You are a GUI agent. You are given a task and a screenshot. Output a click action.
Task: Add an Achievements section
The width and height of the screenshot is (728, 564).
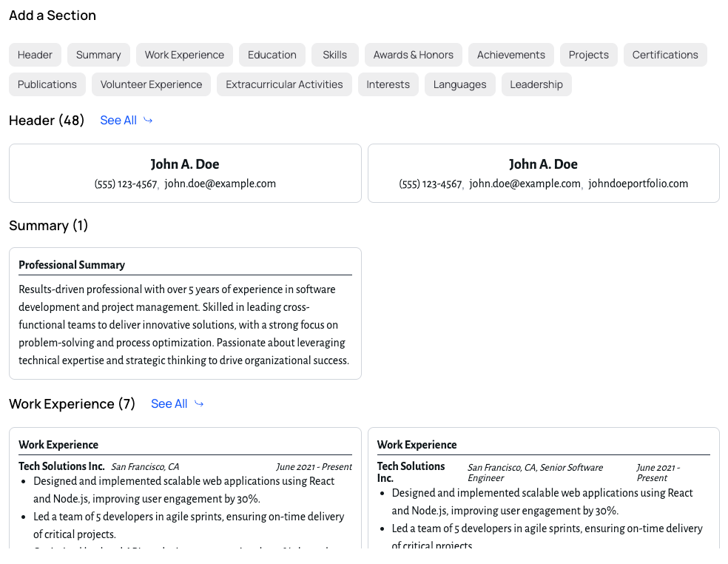coord(510,54)
